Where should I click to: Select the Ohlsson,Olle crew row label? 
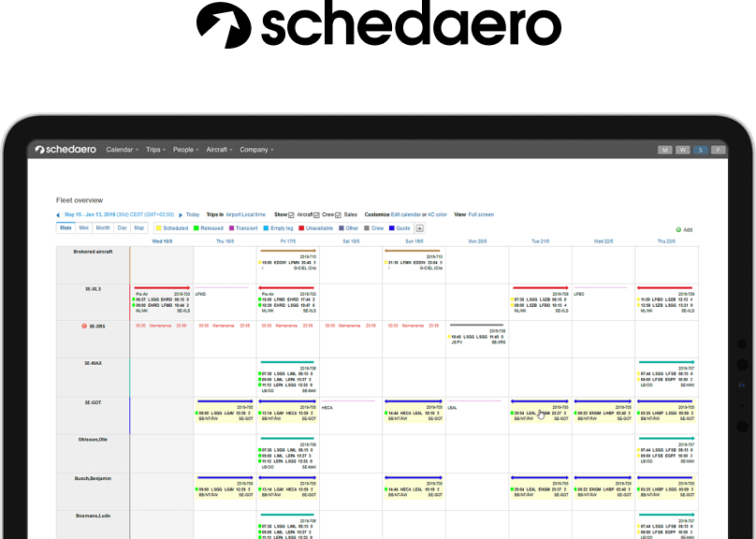[x=93, y=440]
